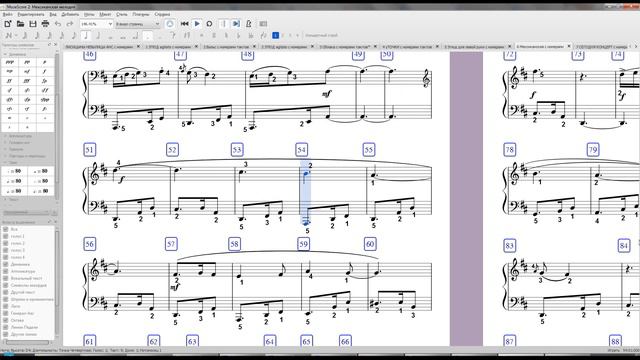The image size is (640, 360).
Task: Open the palette workspace dropdown
Action: coord(25,213)
